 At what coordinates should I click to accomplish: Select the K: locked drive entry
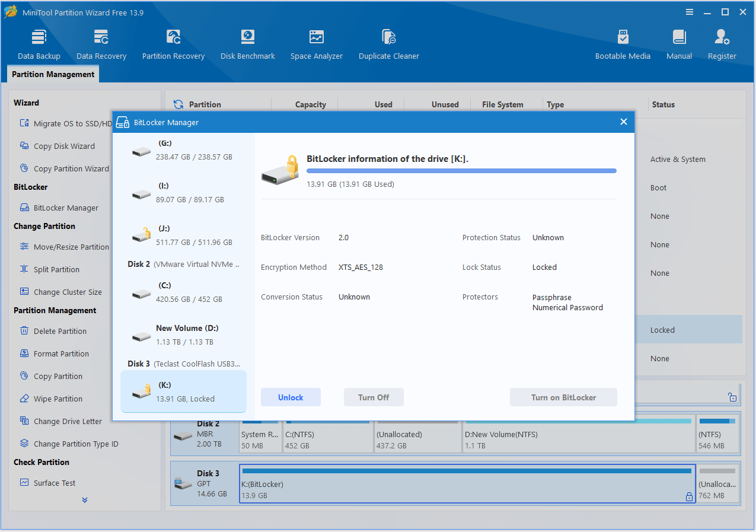point(184,391)
